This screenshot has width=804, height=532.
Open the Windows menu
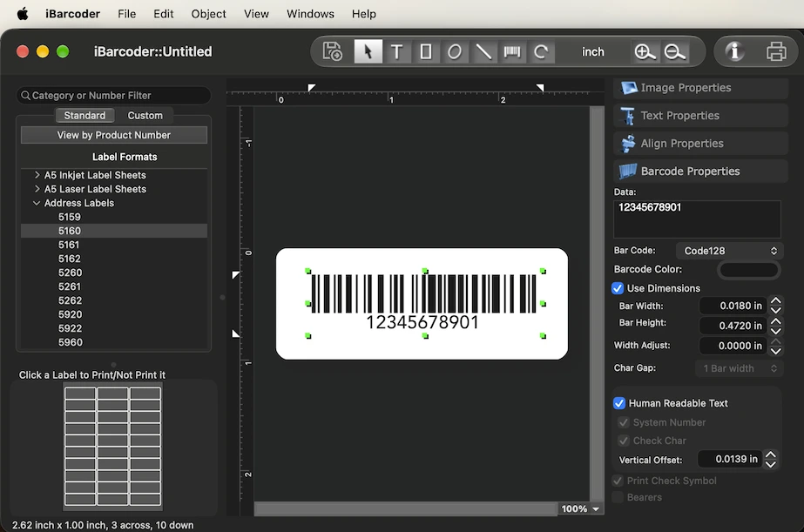pyautogui.click(x=310, y=14)
